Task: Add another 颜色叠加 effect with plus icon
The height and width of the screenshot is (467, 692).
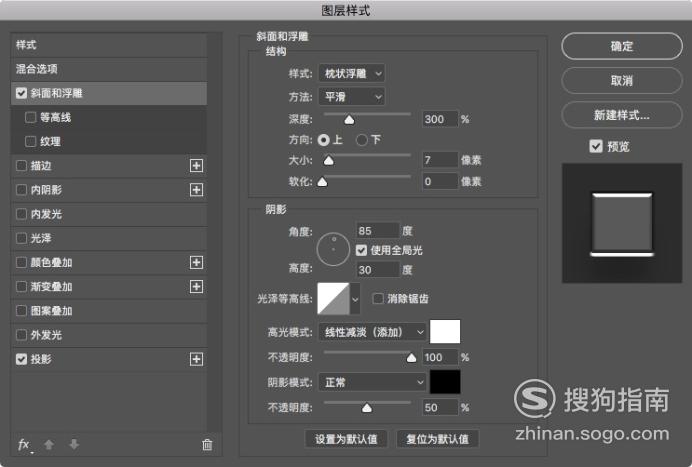Action: pyautogui.click(x=196, y=262)
